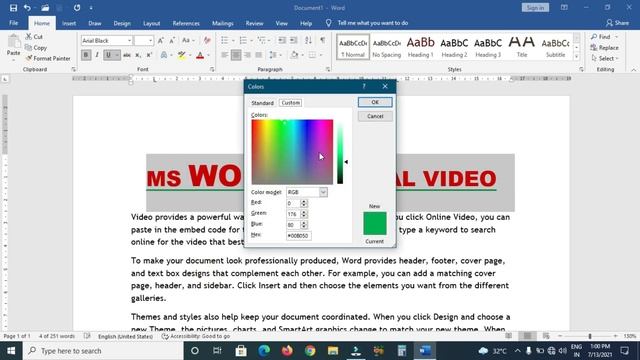Switch to the Review ribbon tab
Image resolution: width=640 pixels, height=360 pixels.
tap(254, 23)
